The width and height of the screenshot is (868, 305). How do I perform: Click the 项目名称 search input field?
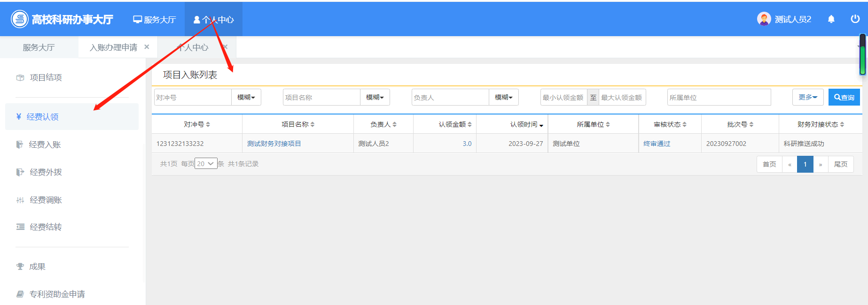pyautogui.click(x=321, y=97)
